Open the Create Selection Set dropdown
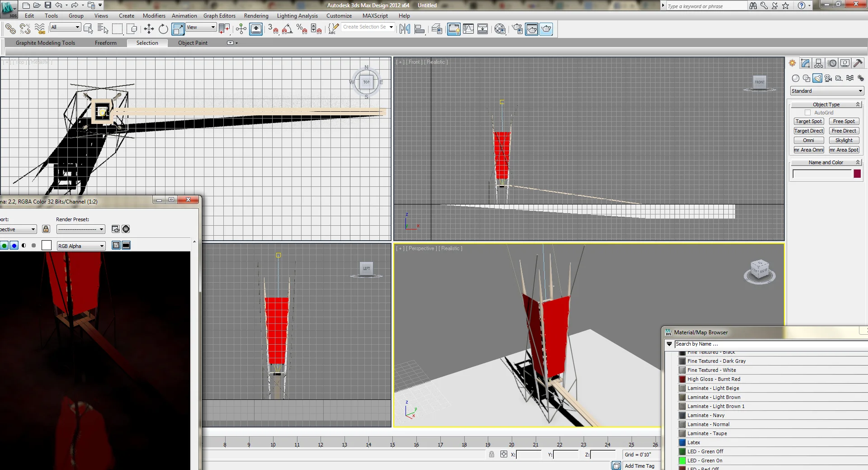Screen dimensions: 868x470 coord(368,27)
